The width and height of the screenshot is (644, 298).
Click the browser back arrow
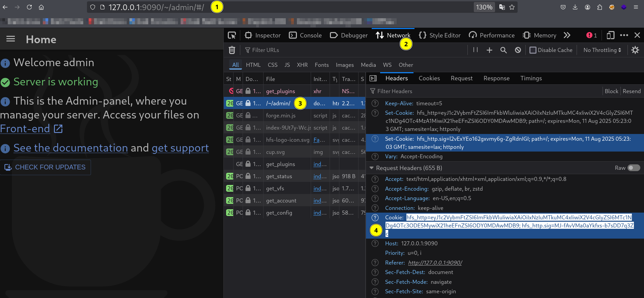pyautogui.click(x=5, y=7)
